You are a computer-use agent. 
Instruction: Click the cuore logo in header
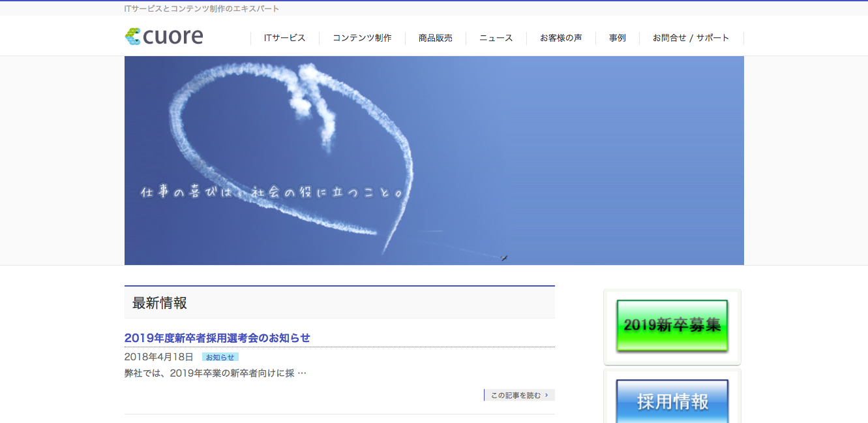click(x=164, y=37)
